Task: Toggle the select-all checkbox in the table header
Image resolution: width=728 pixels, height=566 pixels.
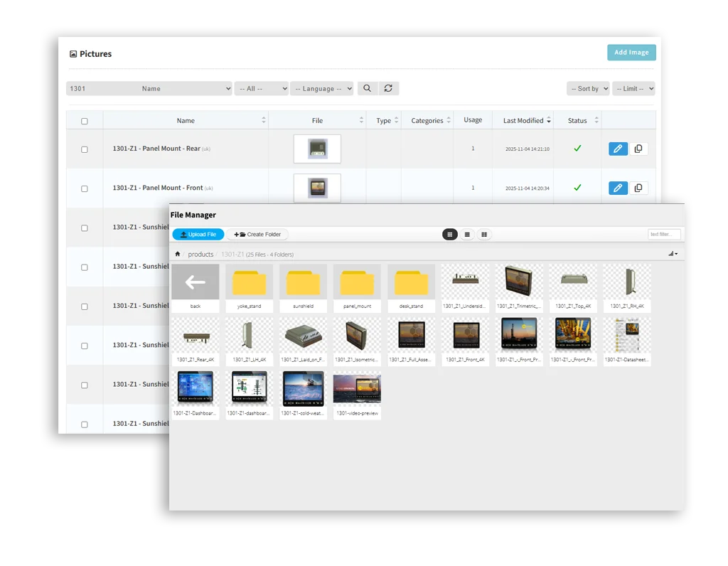Action: point(84,119)
